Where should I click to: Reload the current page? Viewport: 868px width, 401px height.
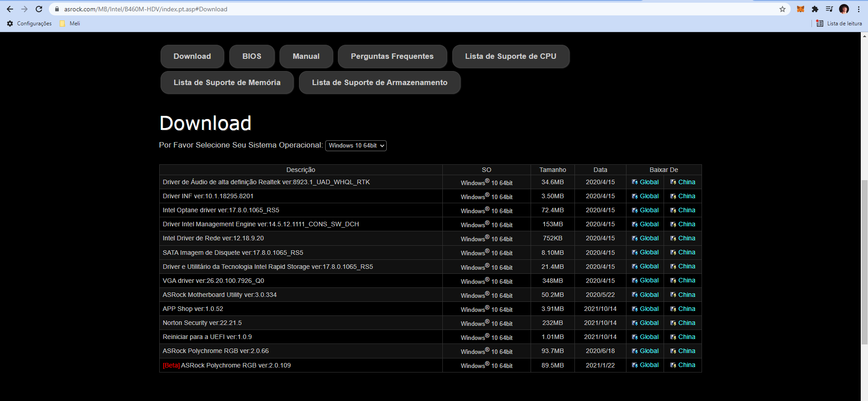(39, 9)
